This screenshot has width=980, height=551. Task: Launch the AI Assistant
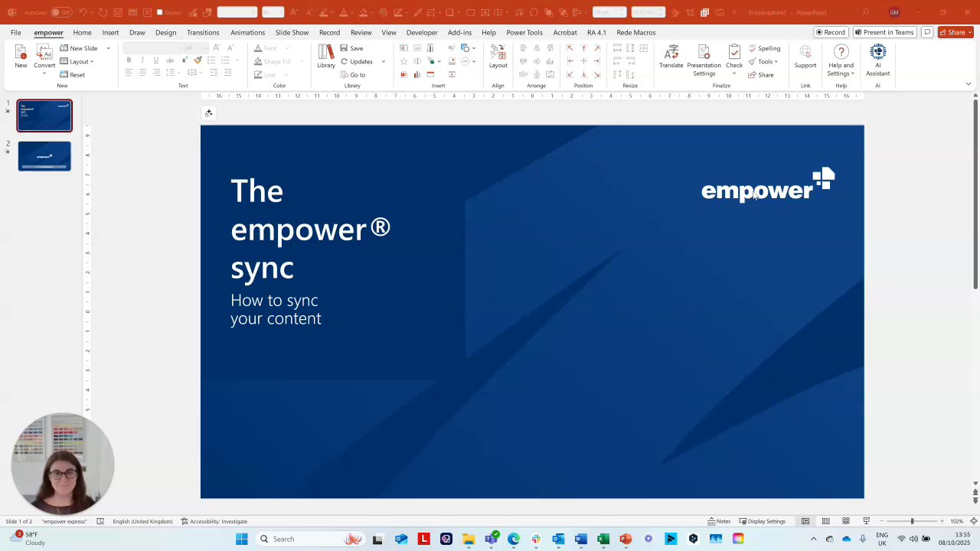click(878, 60)
